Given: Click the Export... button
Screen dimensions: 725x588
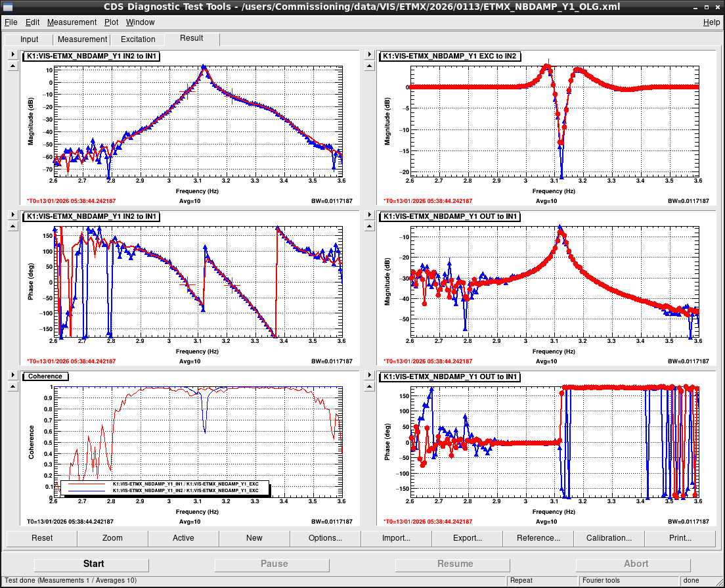Looking at the screenshot, I should 467,538.
